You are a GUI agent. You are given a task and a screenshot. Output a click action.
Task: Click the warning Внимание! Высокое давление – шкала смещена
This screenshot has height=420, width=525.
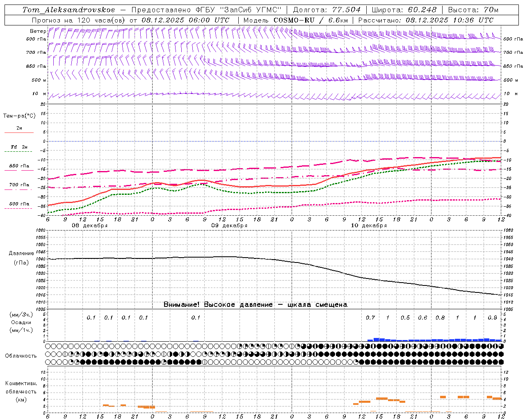[x=256, y=305]
